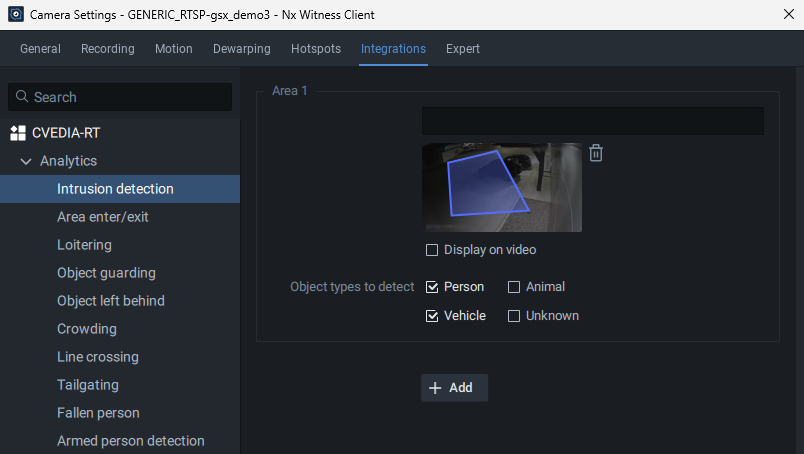The width and height of the screenshot is (804, 454).
Task: Open the Expert tab
Action: [x=463, y=49]
